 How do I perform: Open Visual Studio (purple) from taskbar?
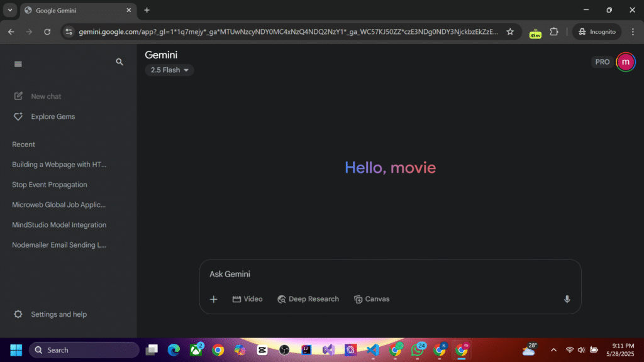pos(328,350)
